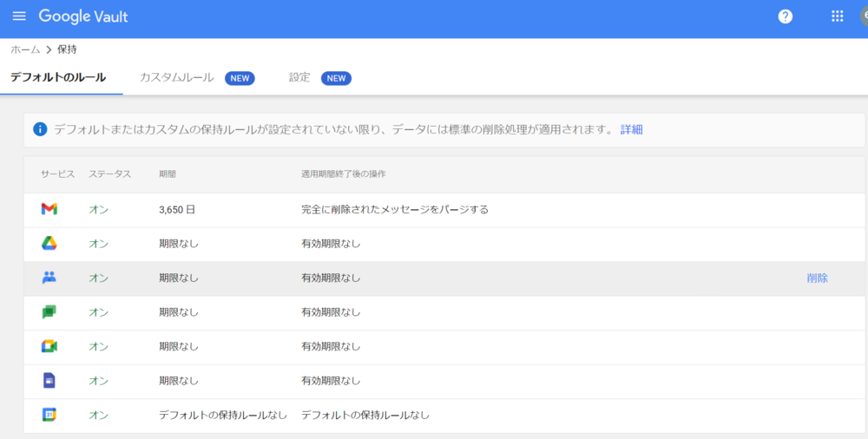Click 削除 on the Groups rule row
The height and width of the screenshot is (439, 868).
click(817, 278)
